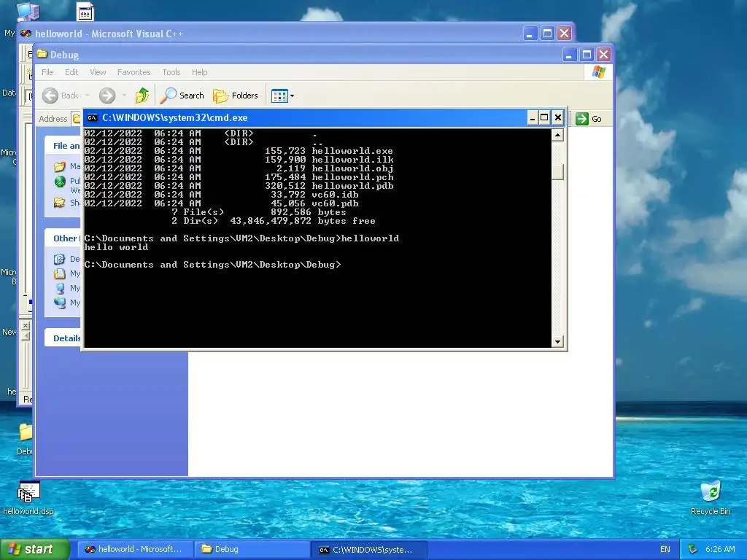Click vc60.idb line in cmd output
The height and width of the screenshot is (560, 747).
(222, 194)
